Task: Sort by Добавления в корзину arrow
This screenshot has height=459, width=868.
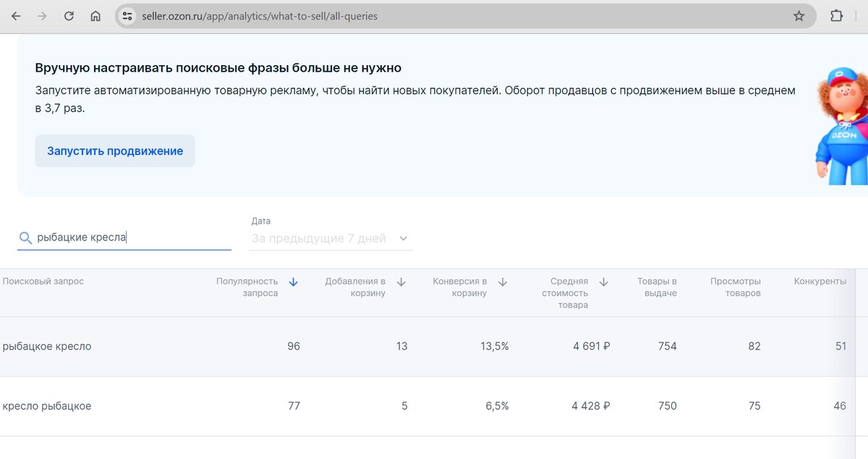Action: coord(401,282)
